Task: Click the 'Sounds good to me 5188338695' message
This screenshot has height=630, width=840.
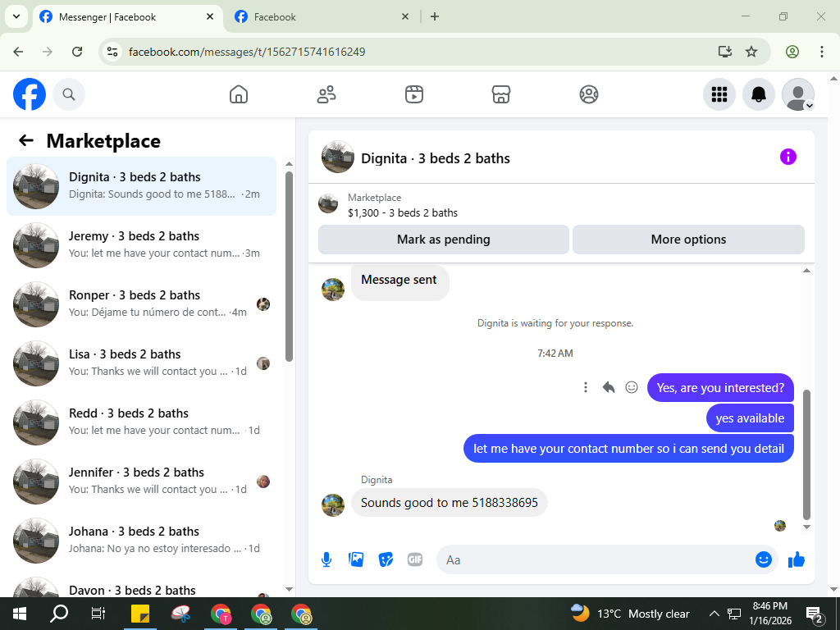Action: [x=449, y=503]
